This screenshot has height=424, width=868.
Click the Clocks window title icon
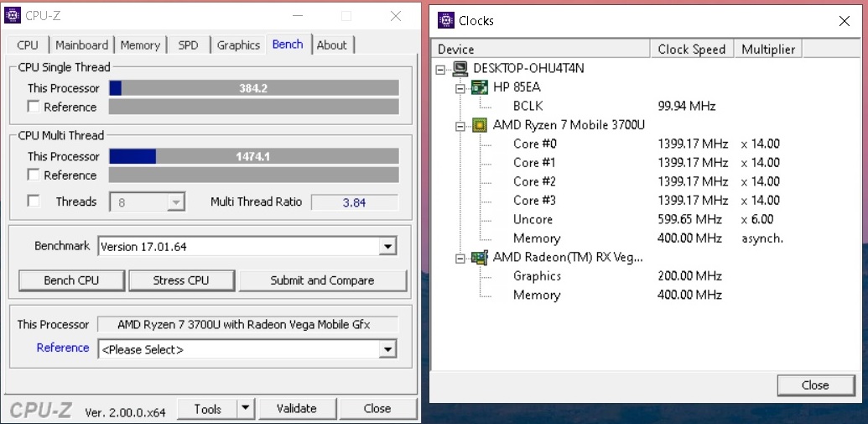click(445, 20)
